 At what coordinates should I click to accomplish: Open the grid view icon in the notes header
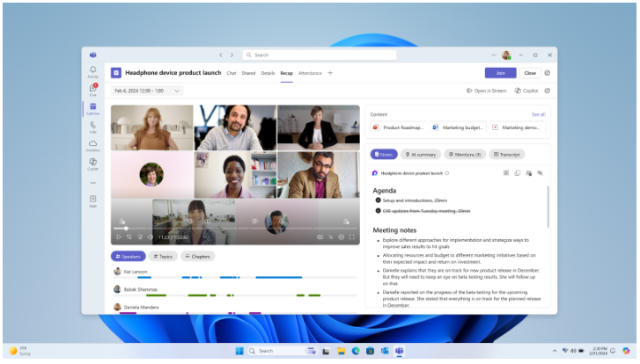(506, 173)
